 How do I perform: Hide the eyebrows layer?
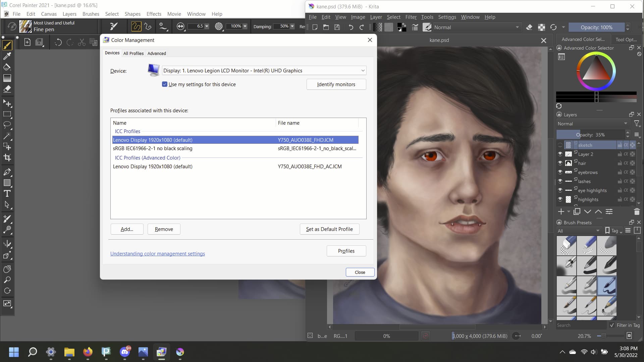(560, 172)
